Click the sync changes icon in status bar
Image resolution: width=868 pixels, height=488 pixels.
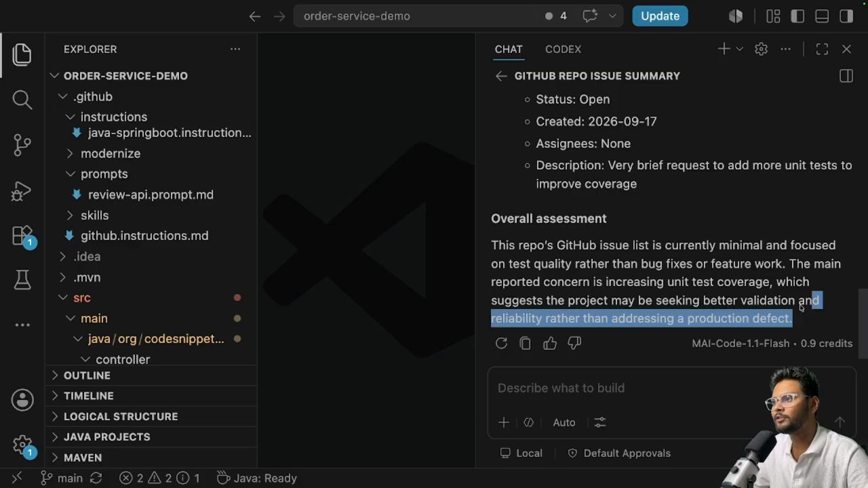tap(96, 478)
